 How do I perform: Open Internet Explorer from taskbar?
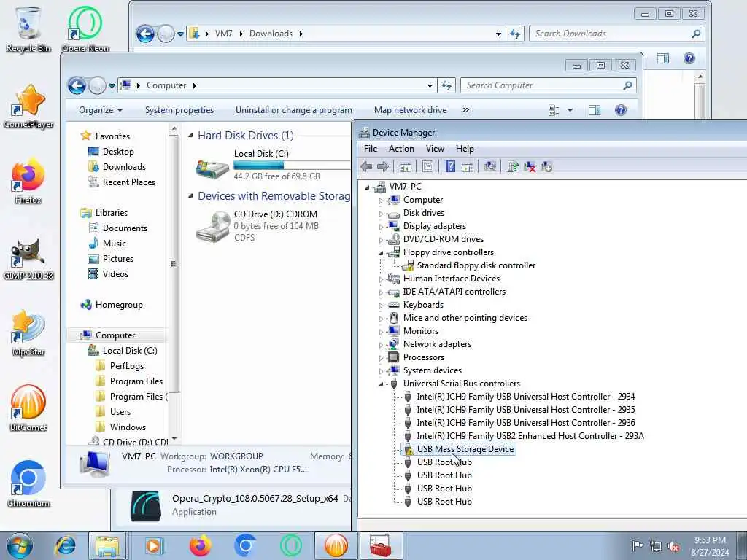pyautogui.click(x=65, y=545)
